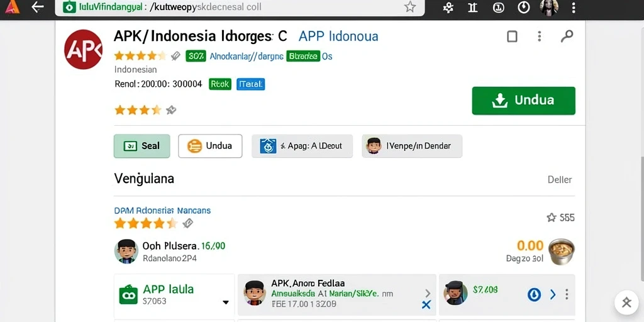Click the search magnifier icon in header

pos(567,36)
